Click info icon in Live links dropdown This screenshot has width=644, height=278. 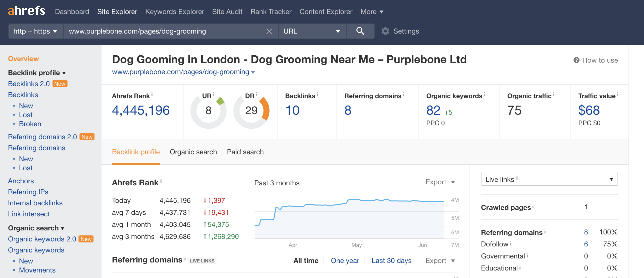pyautogui.click(x=517, y=178)
